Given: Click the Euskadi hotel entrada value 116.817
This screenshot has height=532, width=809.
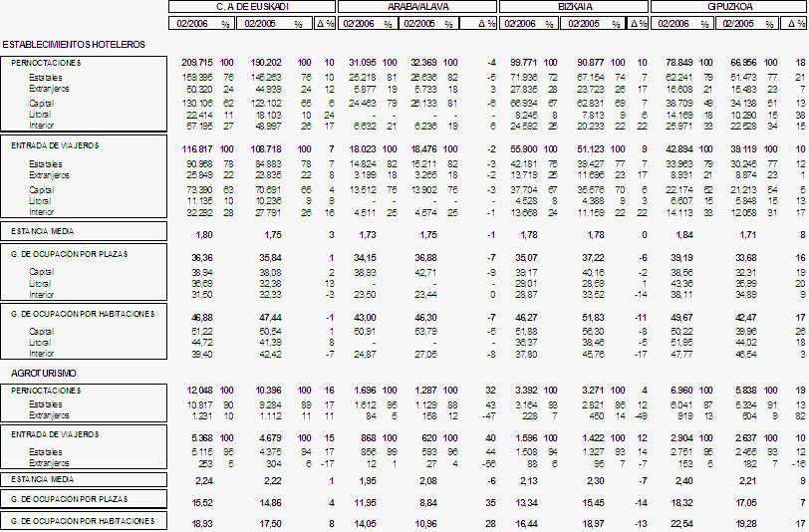Looking at the screenshot, I should pyautogui.click(x=198, y=146).
